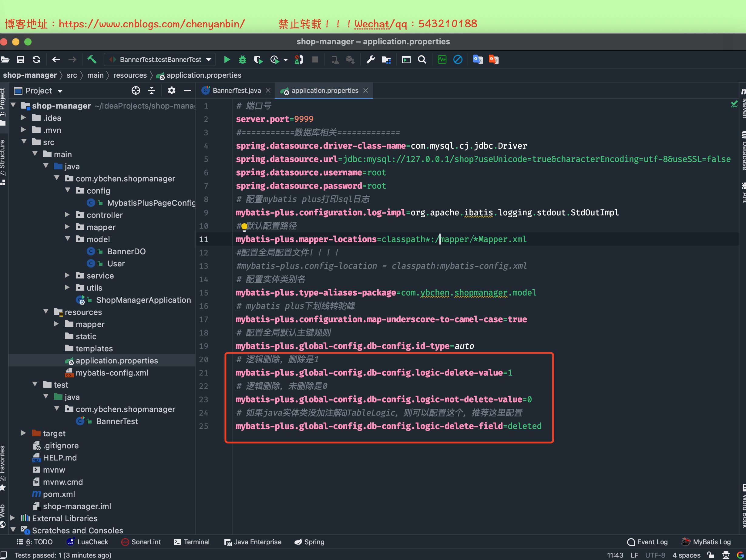746x560 pixels.
Task: Open Settings via the wrench icon
Action: [370, 59]
